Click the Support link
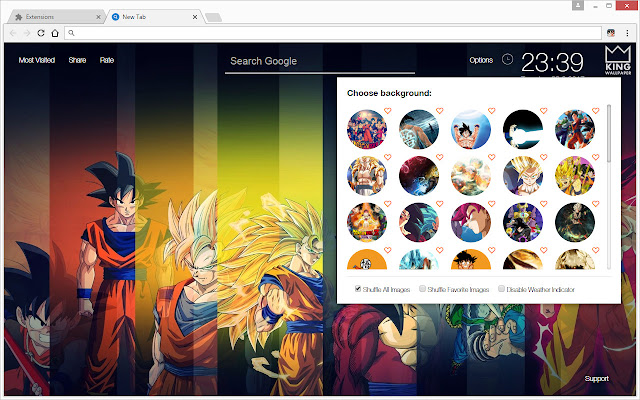The image size is (640, 400). pyautogui.click(x=596, y=379)
